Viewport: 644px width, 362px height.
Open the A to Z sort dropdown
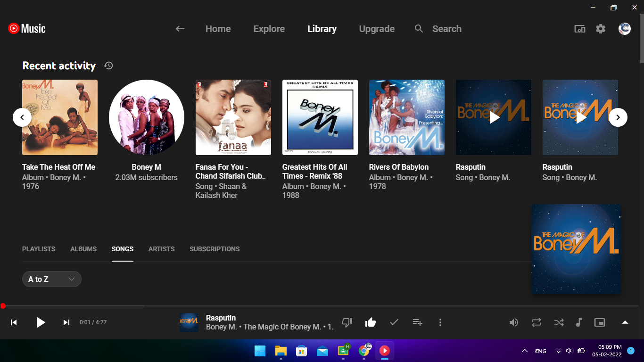51,279
